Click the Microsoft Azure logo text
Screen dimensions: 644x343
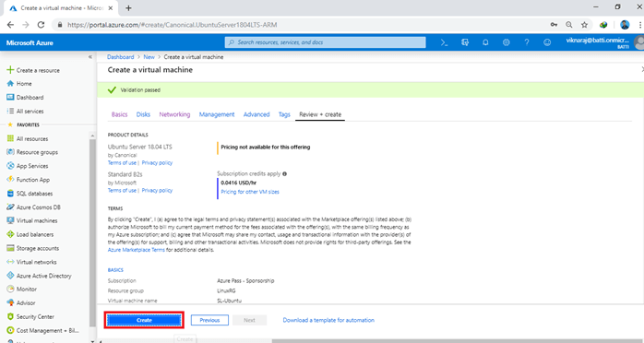[30, 42]
